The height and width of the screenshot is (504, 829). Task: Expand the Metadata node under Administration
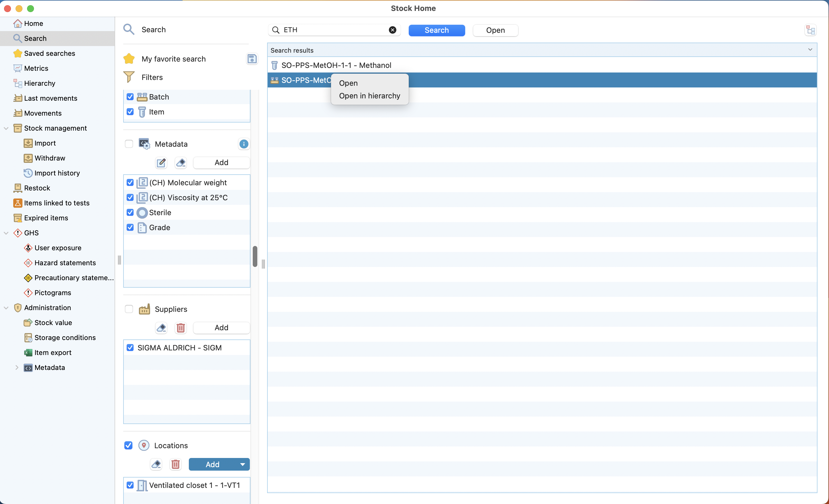[16, 367]
